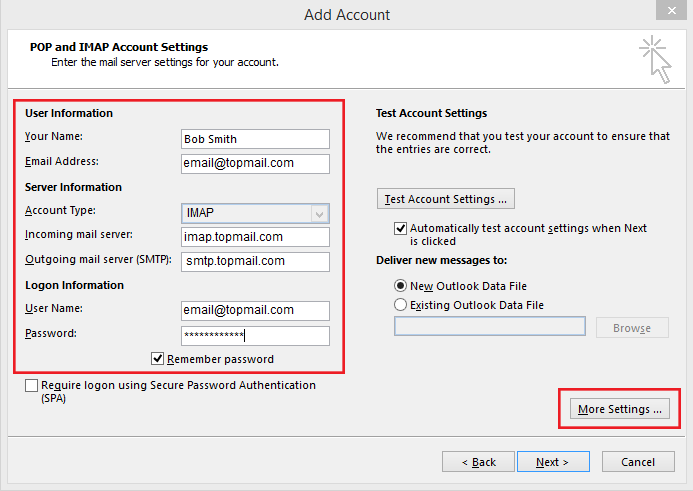Click into the Password field
Image resolution: width=693 pixels, height=491 pixels.
(255, 335)
